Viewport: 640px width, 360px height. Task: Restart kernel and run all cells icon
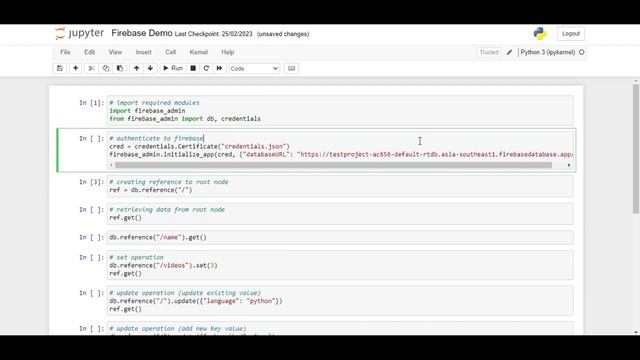click(x=219, y=68)
